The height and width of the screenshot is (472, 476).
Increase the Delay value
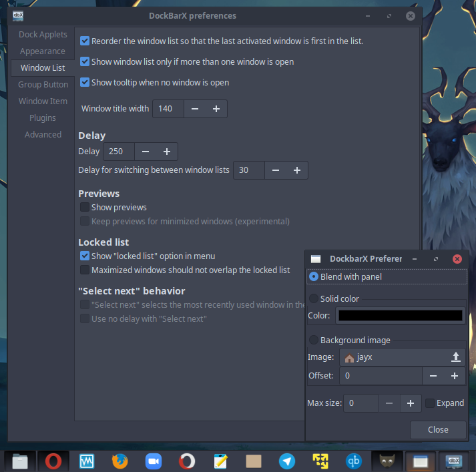(167, 152)
